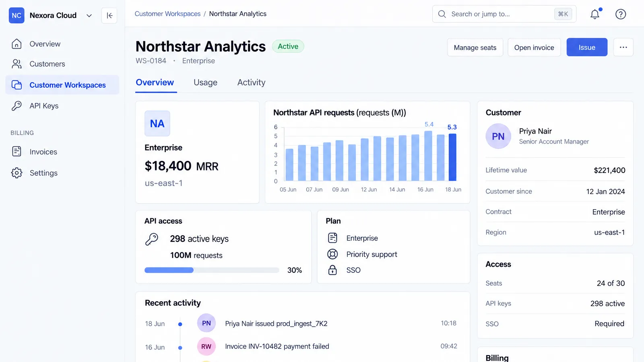
Task: Click the API requests usage progress bar
Action: [212, 270]
